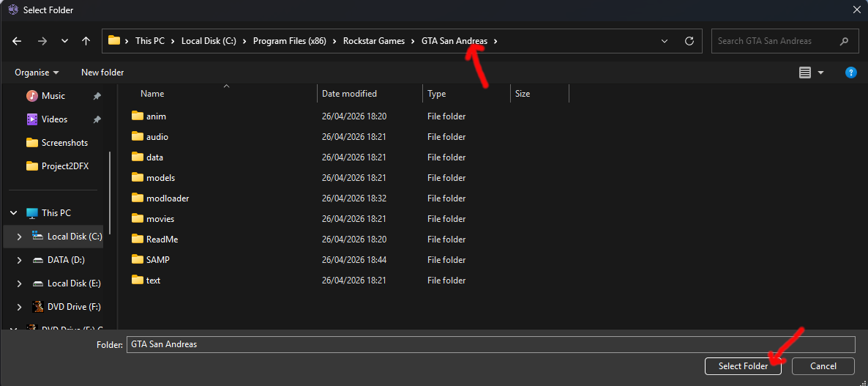Click modloader date 26/04/2026 18:32
The width and height of the screenshot is (868, 386).
click(x=353, y=198)
